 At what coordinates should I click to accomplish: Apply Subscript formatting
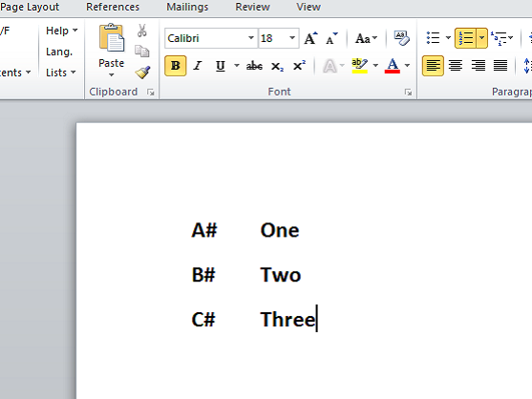[x=277, y=66]
